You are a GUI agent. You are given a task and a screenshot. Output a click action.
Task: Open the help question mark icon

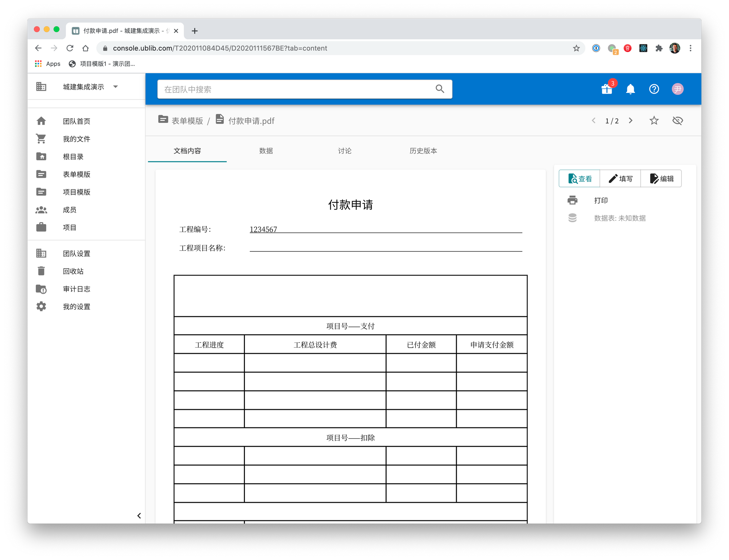click(x=654, y=89)
